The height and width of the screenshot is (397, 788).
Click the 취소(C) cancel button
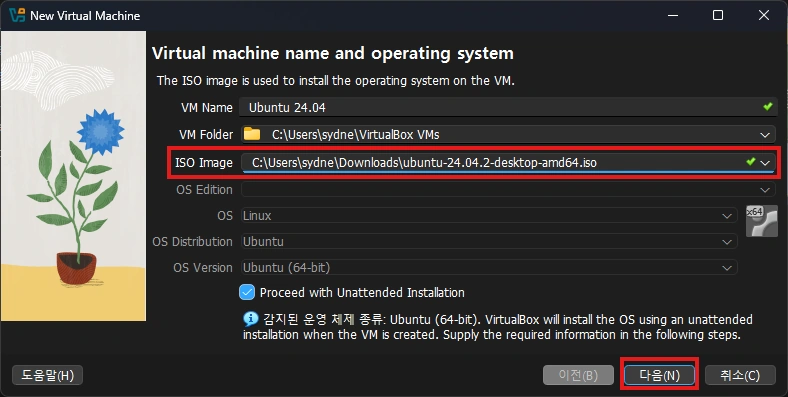[x=740, y=375]
